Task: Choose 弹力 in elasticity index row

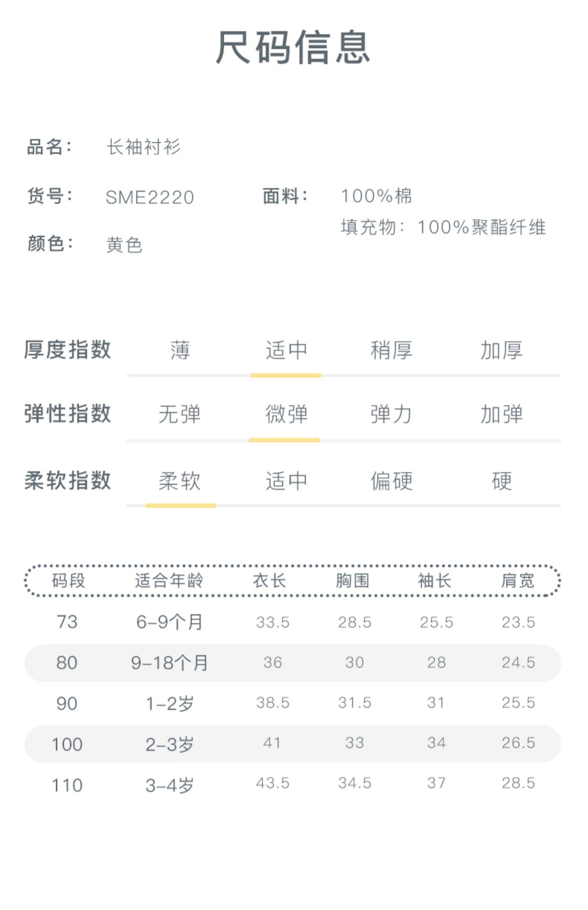Action: (391, 414)
